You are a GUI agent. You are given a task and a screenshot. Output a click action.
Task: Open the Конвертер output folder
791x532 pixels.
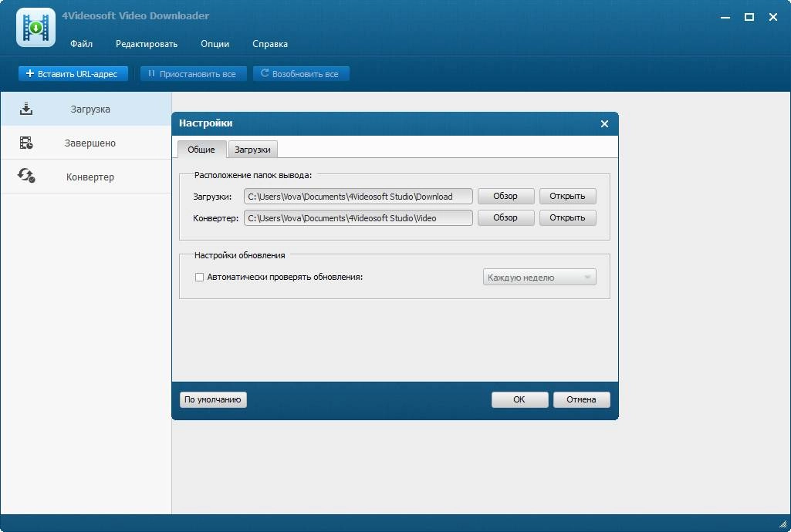coord(567,217)
